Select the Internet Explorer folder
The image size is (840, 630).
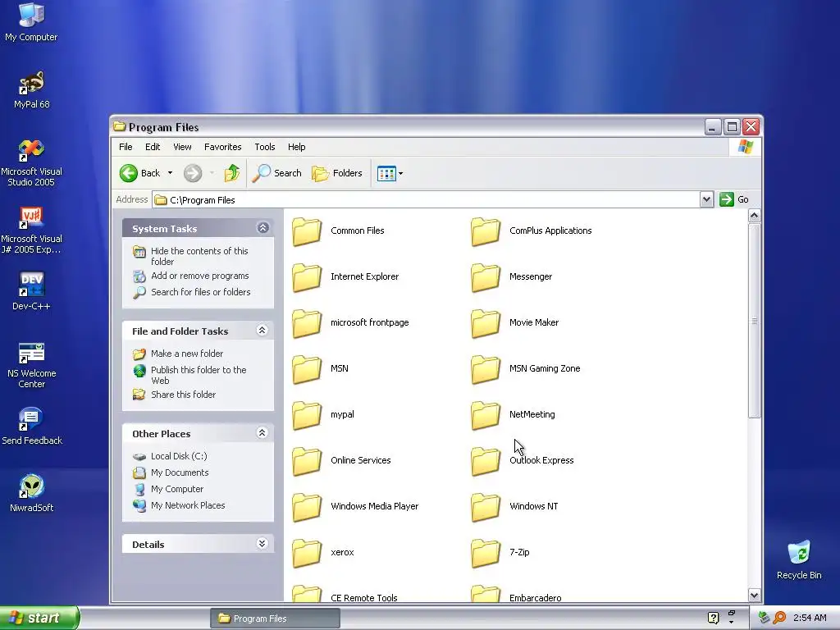click(345, 277)
